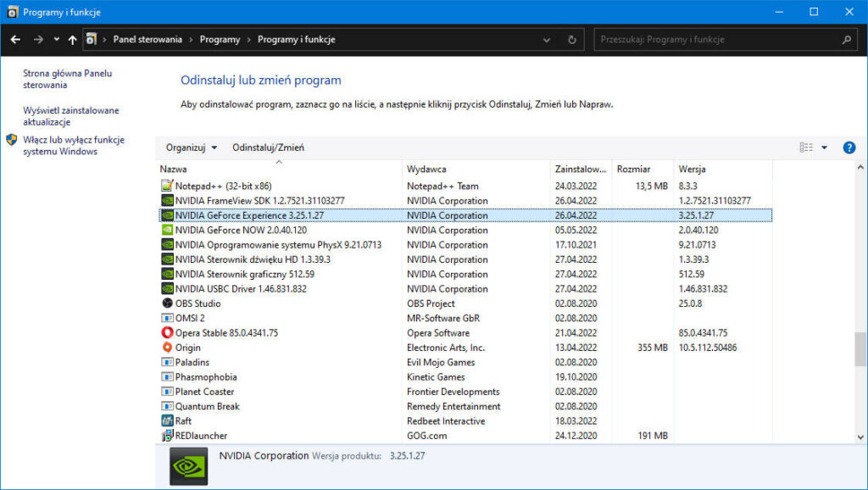Click the list's vertical scrollbar thumb
The image size is (868, 490).
[860, 348]
